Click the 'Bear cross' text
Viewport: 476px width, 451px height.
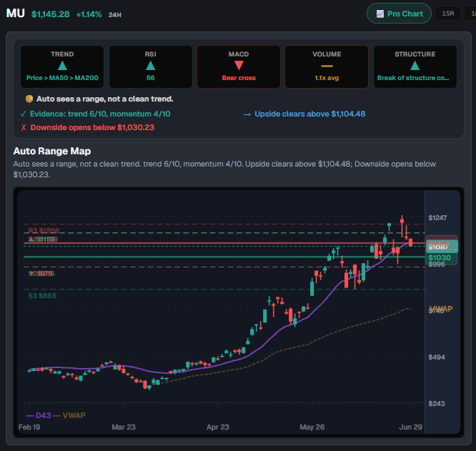tap(239, 78)
